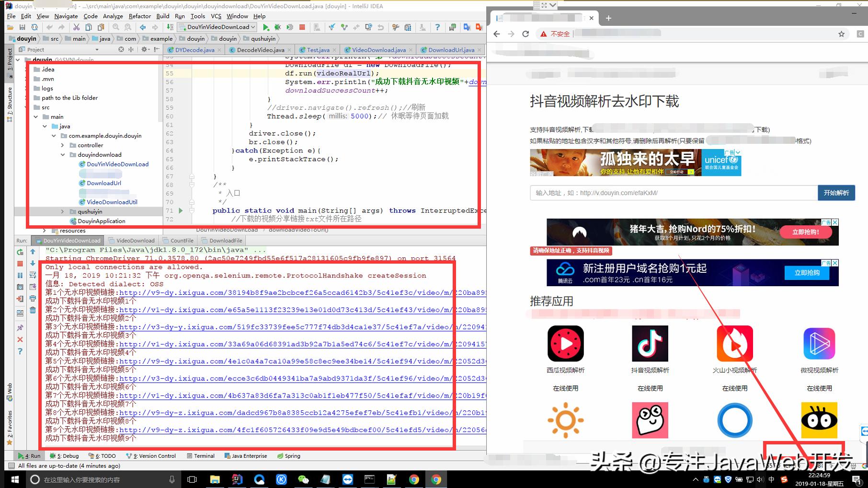Viewport: 868px width, 488px height.
Task: Open the Terminal tool window tab
Action: (x=201, y=455)
